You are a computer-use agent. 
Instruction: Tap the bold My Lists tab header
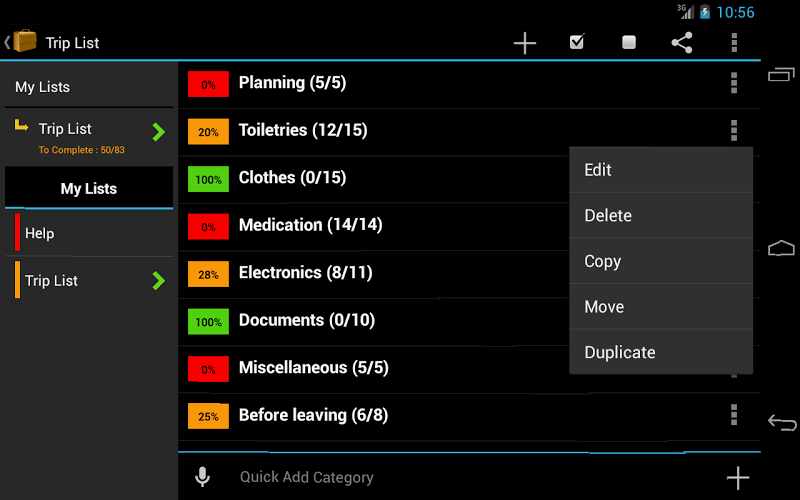(x=89, y=189)
